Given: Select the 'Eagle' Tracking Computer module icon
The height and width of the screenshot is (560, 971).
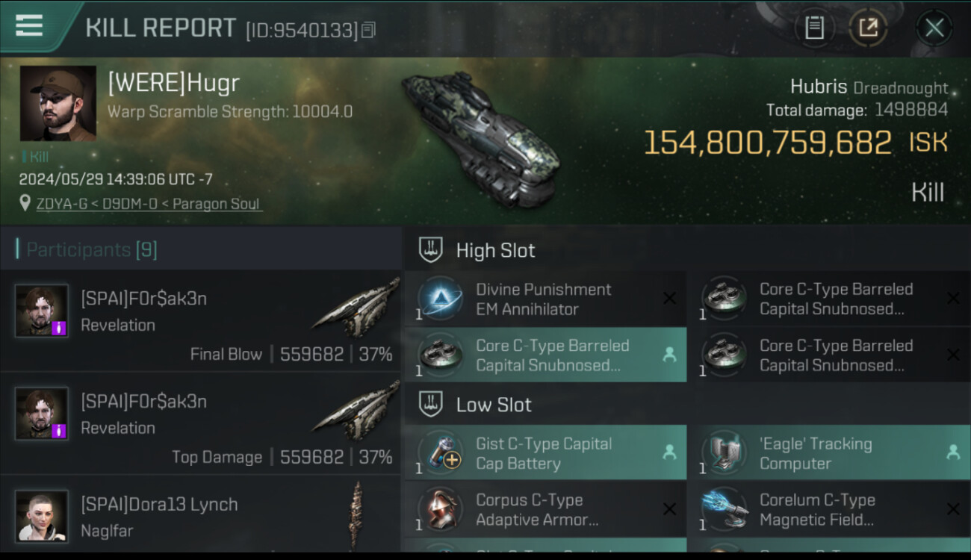Looking at the screenshot, I should [723, 453].
